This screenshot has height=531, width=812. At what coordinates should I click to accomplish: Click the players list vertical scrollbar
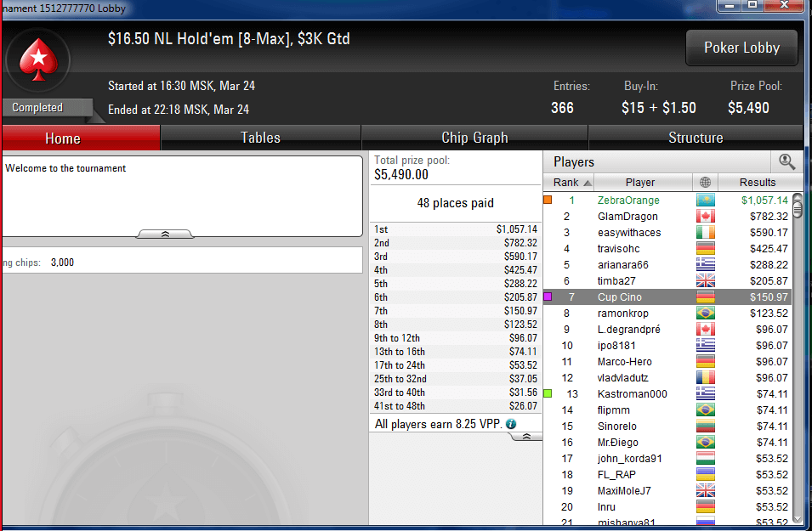click(x=798, y=359)
